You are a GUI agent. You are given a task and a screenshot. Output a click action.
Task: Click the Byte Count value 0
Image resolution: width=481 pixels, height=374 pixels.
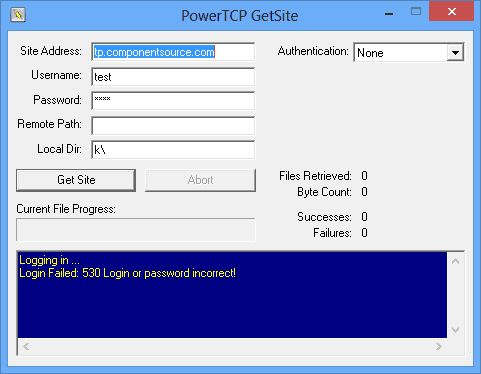point(364,192)
